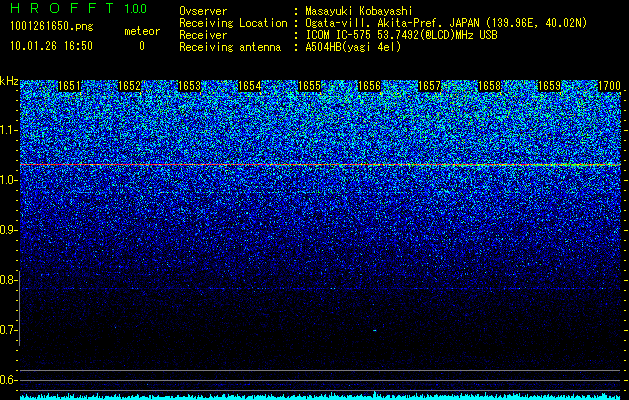
Task: Click the date stamp 10.01.26 16:50
Action: (x=51, y=46)
